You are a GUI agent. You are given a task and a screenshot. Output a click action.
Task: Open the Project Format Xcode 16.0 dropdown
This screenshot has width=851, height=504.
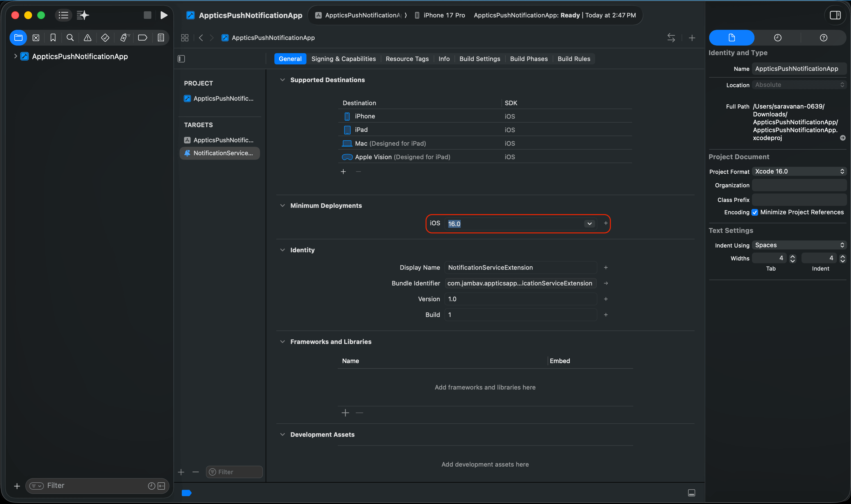click(x=799, y=172)
